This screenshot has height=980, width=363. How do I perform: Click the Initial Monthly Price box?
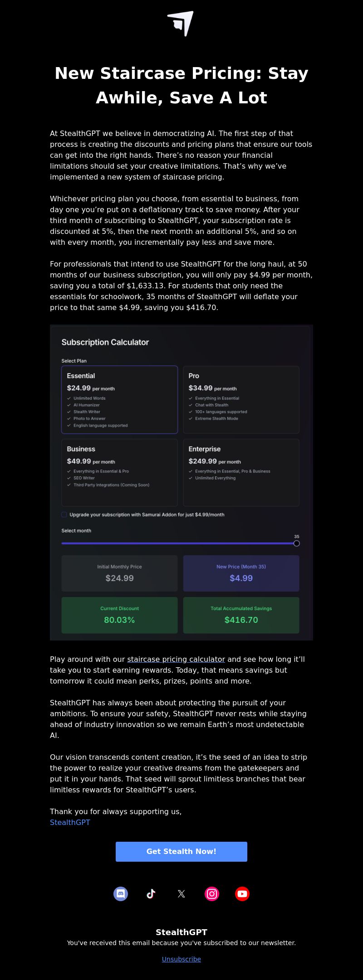pyautogui.click(x=119, y=573)
